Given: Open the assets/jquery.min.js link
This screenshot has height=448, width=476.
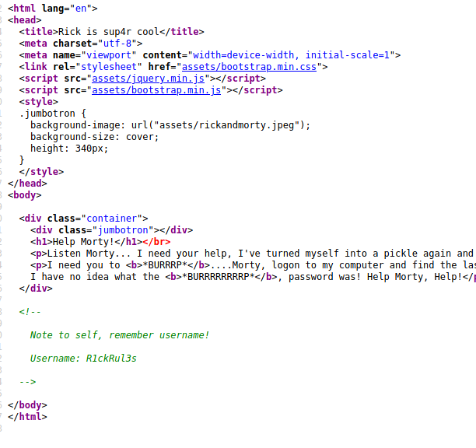Looking at the screenshot, I should coord(148,79).
